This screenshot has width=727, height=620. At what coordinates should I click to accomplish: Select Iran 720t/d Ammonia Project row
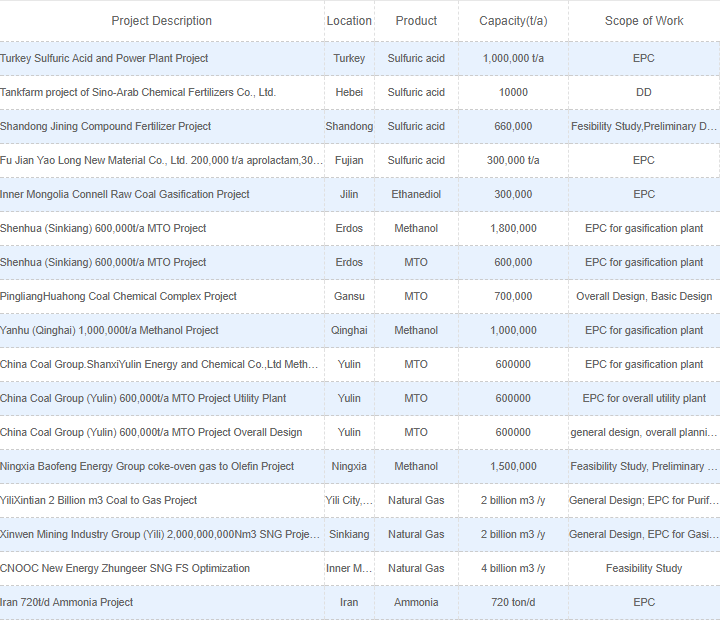pyautogui.click(x=67, y=602)
